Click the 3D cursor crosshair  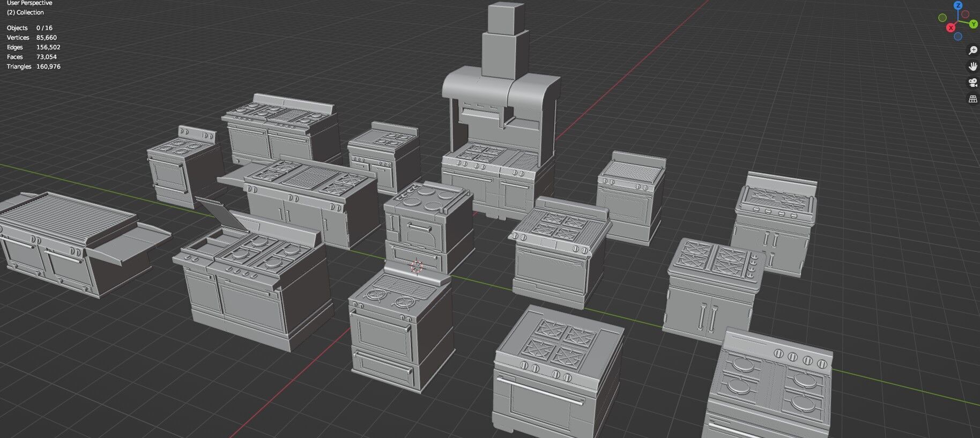(417, 266)
